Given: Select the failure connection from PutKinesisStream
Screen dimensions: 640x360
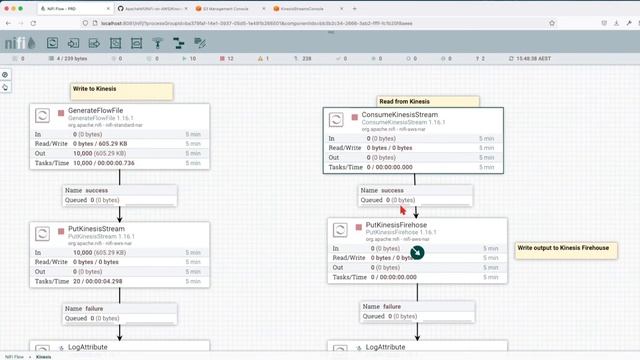Looking at the screenshot, I should (x=120, y=313).
